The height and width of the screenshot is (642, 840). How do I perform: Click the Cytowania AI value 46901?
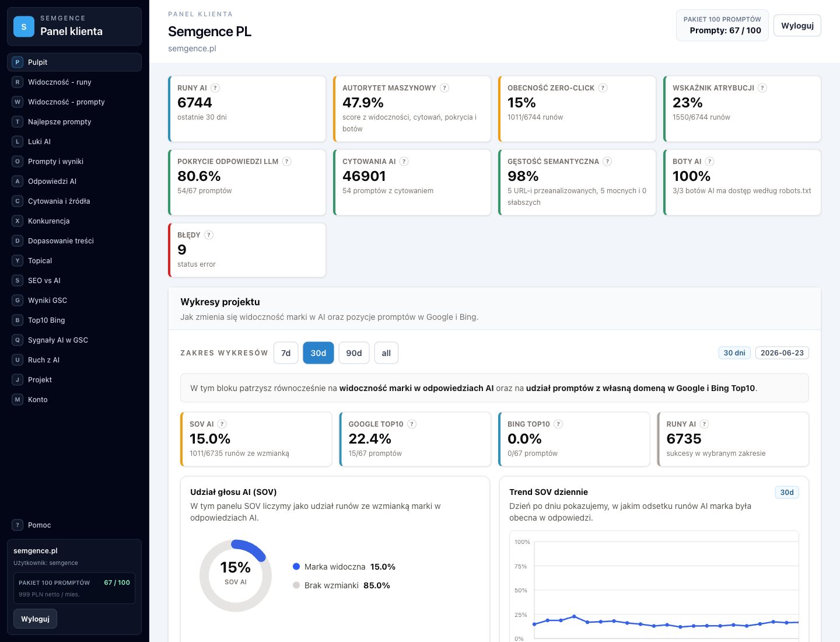(364, 176)
